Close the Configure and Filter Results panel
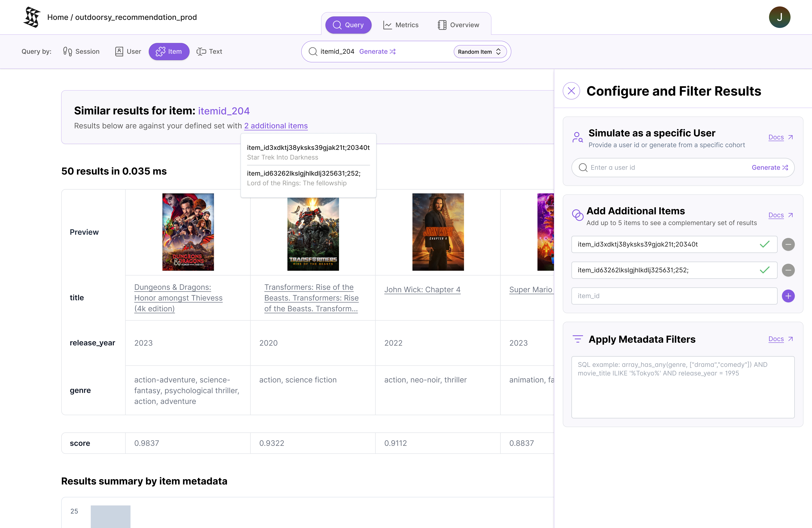 coord(571,91)
